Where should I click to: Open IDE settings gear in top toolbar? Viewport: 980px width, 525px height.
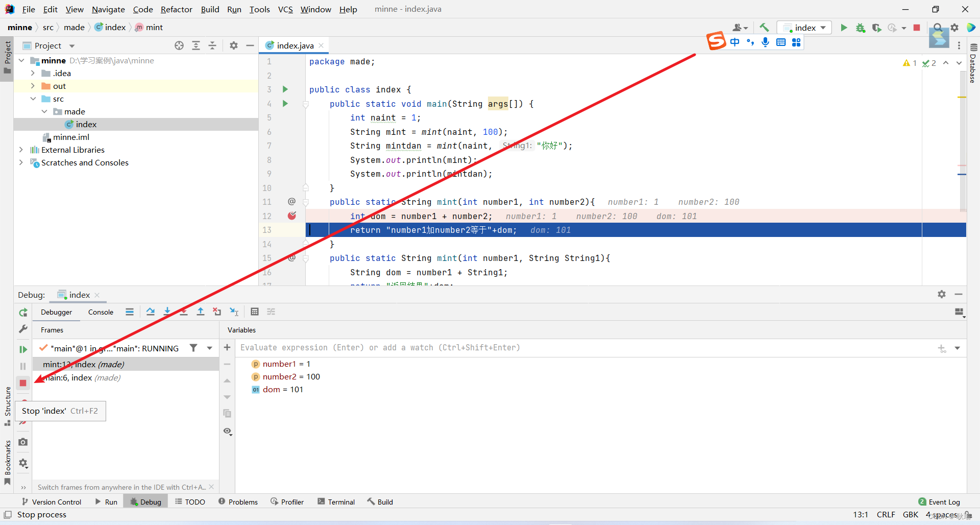(954, 28)
